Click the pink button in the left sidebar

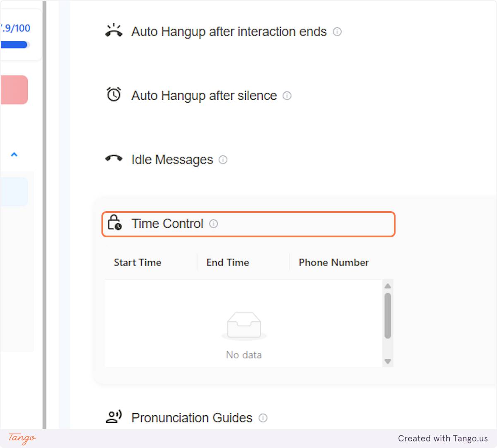tap(14, 89)
